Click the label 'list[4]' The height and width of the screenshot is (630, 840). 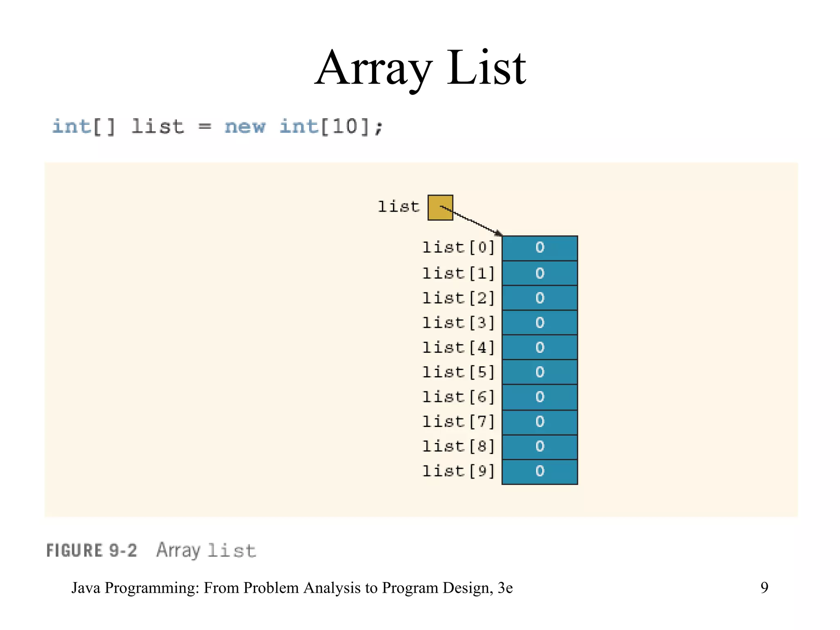click(459, 347)
